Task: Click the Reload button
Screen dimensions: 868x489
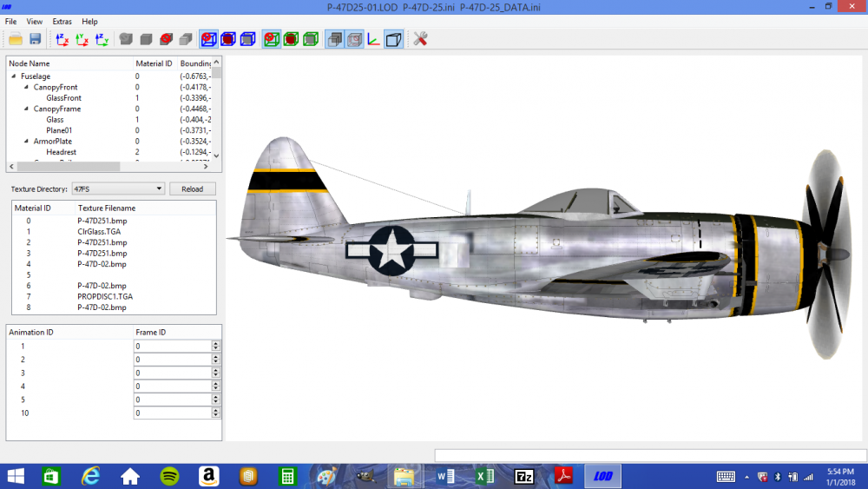Action: click(192, 188)
